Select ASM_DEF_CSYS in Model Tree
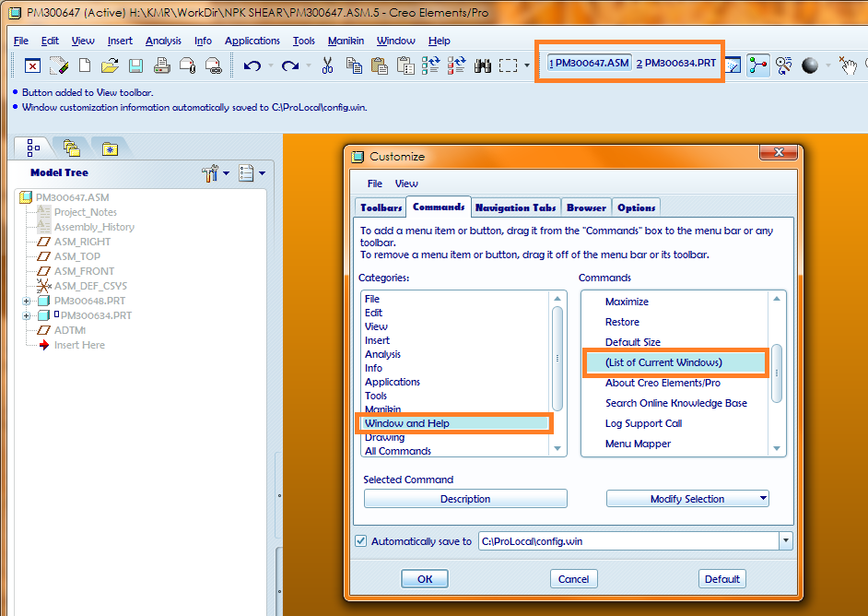 tap(90, 286)
